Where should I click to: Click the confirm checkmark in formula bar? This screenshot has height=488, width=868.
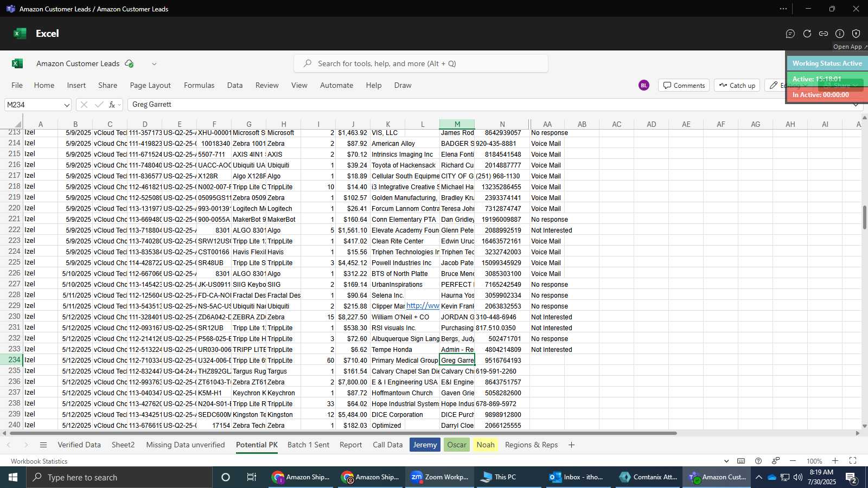99,105
